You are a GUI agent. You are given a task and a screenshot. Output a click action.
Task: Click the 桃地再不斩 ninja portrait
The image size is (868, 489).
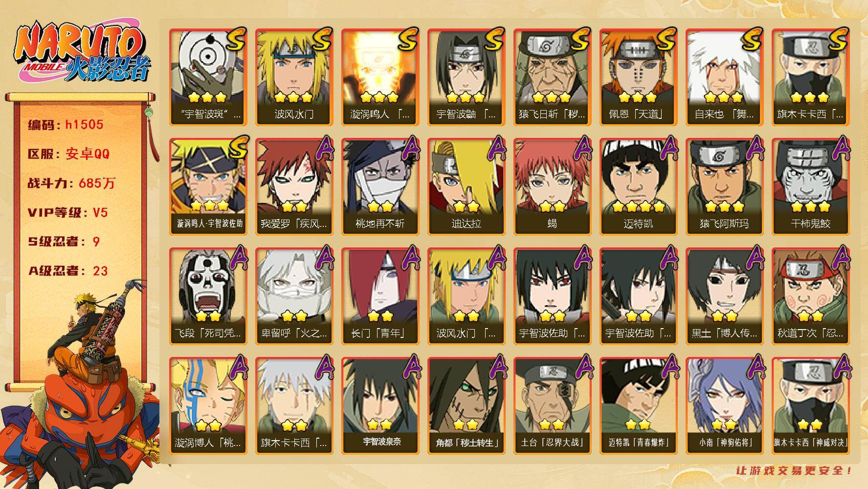pos(380,187)
